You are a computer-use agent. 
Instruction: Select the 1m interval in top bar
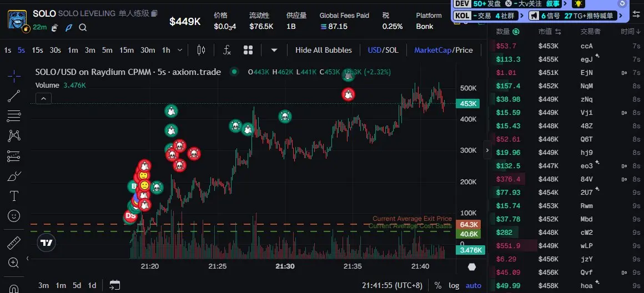pos(73,50)
